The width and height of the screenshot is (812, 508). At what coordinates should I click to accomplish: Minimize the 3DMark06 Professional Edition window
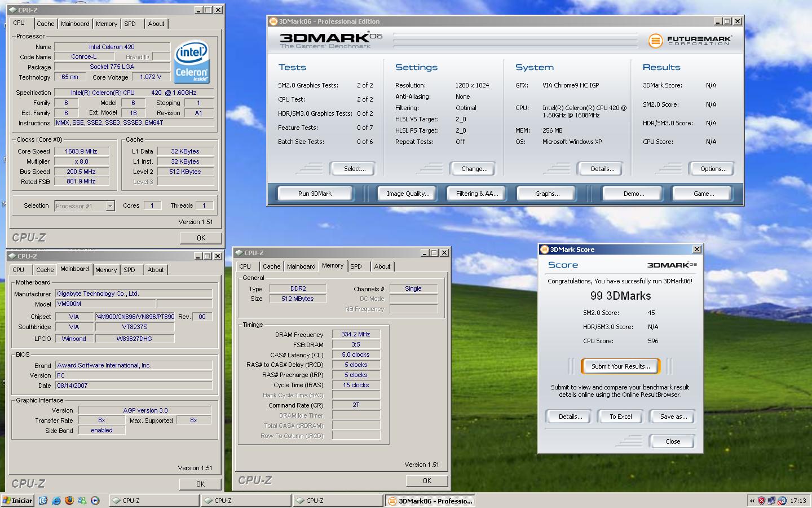(718, 21)
